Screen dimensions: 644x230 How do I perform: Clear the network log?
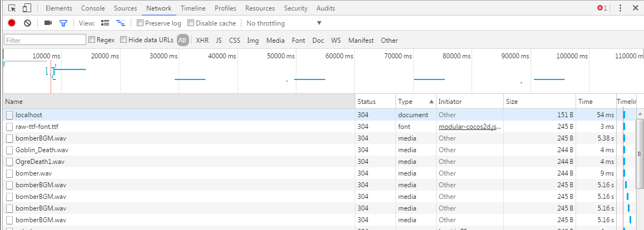click(x=27, y=23)
